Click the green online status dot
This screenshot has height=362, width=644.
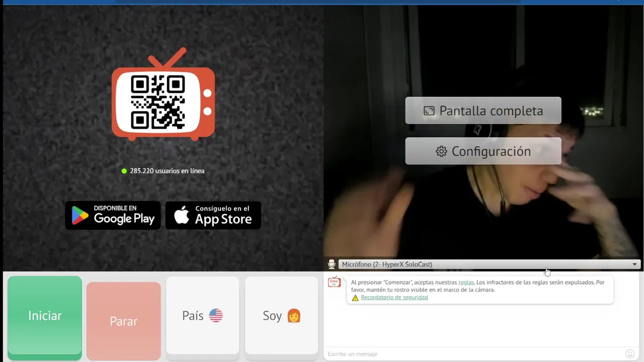pyautogui.click(x=124, y=171)
